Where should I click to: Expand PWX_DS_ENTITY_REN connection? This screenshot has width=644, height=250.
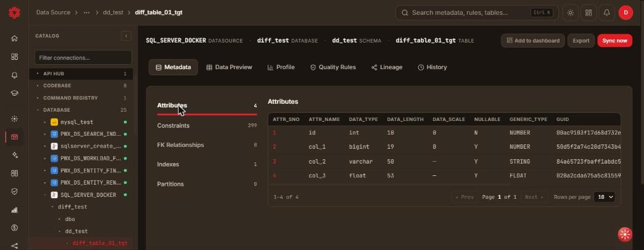(x=45, y=183)
